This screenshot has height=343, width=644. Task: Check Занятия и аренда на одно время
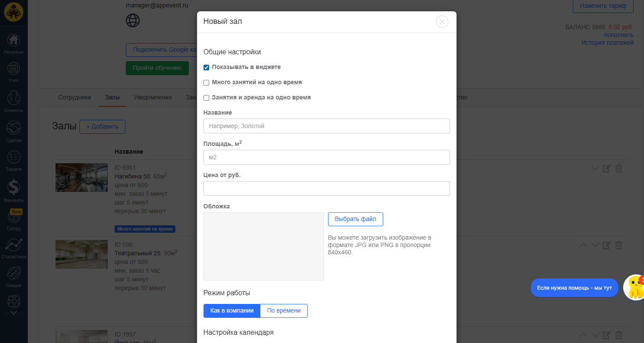pyautogui.click(x=207, y=98)
